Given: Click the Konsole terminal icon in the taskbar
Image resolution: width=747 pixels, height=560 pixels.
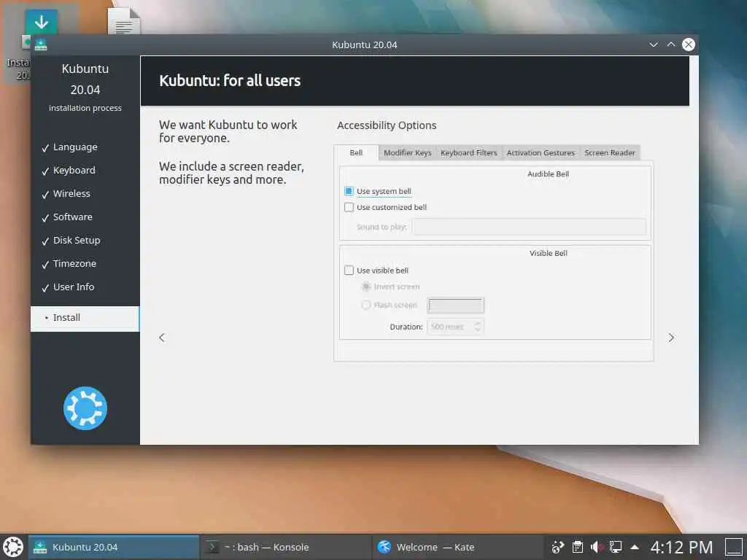Looking at the screenshot, I should click(x=212, y=547).
